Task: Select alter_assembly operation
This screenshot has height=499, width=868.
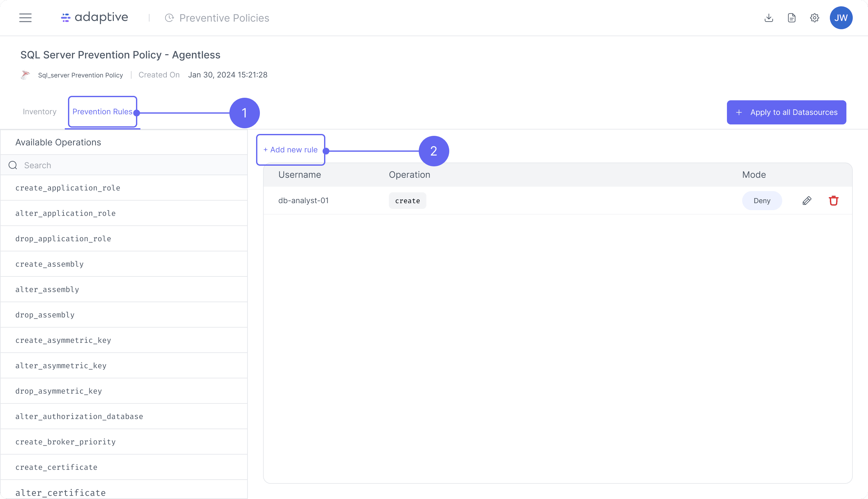Action: pos(124,289)
